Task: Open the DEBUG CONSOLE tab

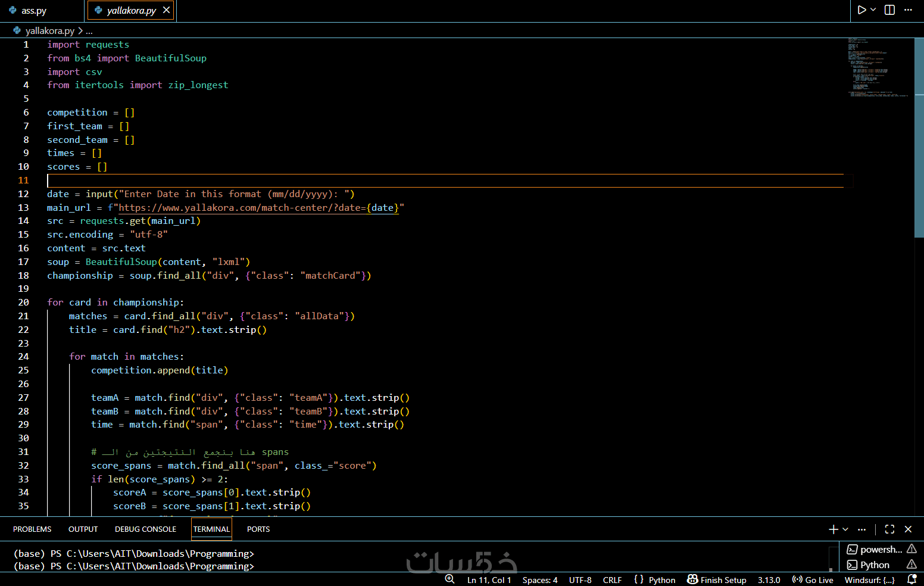Action: [x=145, y=529]
